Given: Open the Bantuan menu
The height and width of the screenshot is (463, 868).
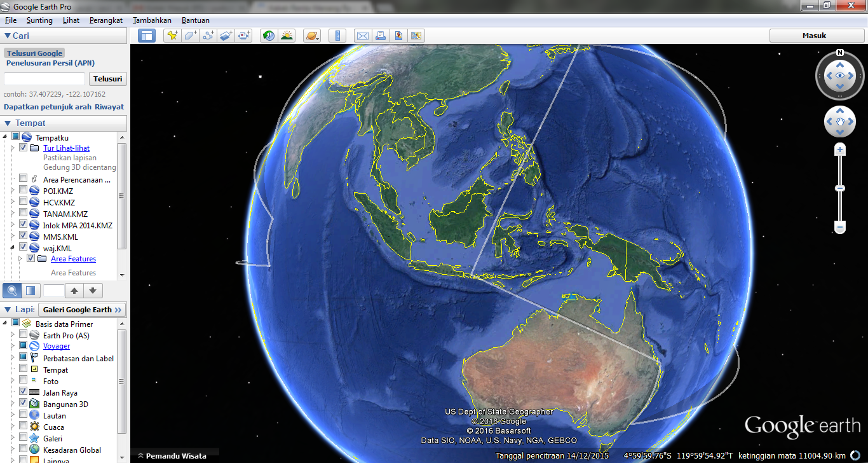Looking at the screenshot, I should (x=196, y=20).
